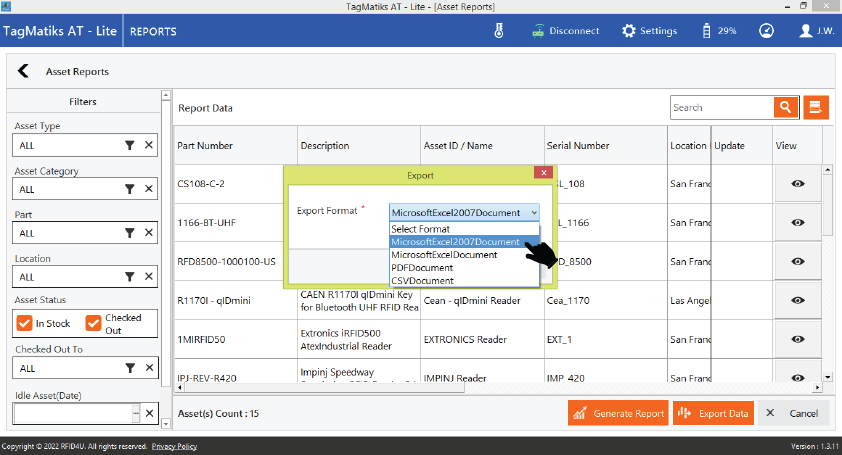View details of asset CS108-C-2
This screenshot has width=842, height=455.
798,184
